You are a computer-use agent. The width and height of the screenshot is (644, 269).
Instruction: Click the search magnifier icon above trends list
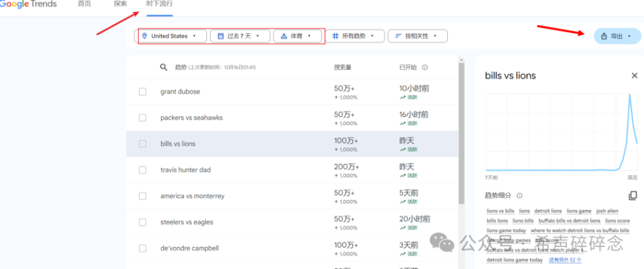163,67
